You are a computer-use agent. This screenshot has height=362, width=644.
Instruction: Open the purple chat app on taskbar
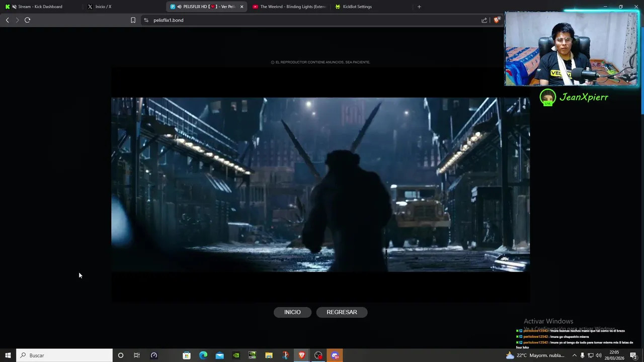coord(335,355)
